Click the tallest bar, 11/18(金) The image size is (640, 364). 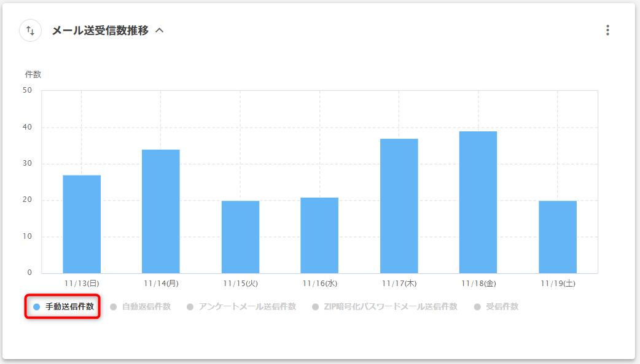click(x=478, y=202)
